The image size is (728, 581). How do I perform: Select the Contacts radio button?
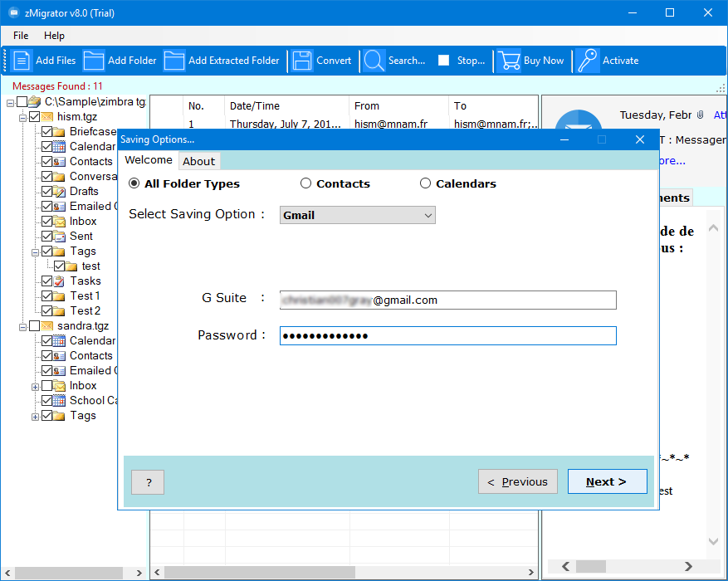tap(306, 183)
